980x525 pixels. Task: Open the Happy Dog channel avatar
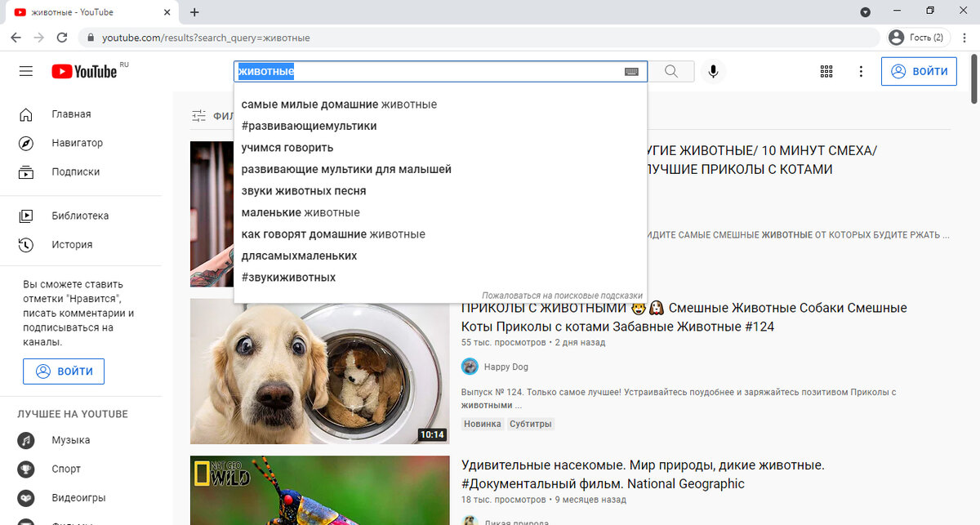coord(470,366)
